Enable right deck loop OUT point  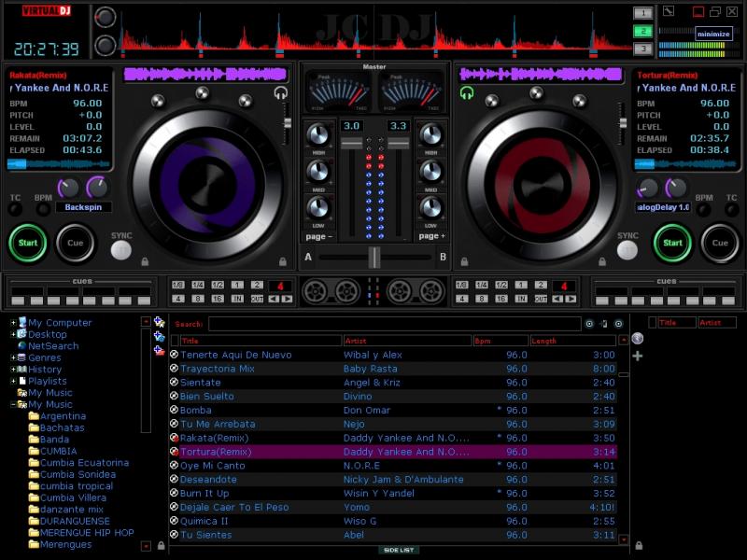coord(541,299)
